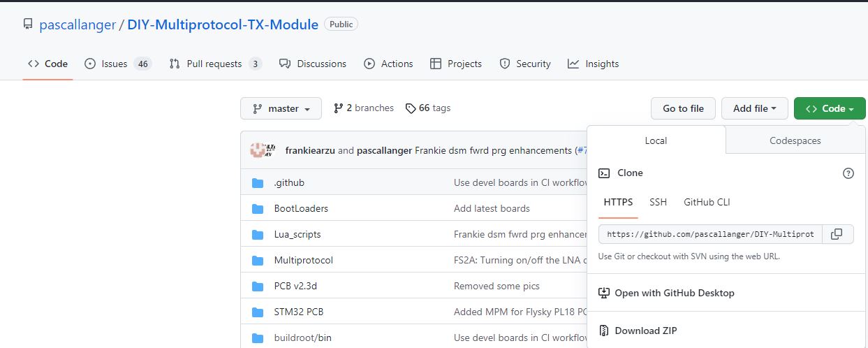
Task: Open the Lua_scripts folder
Action: click(297, 234)
